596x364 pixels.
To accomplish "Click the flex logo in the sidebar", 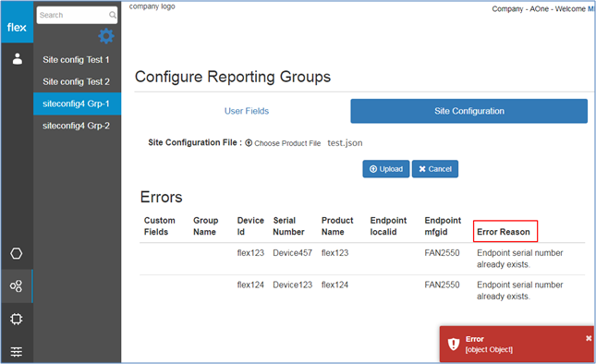I will 17,28.
